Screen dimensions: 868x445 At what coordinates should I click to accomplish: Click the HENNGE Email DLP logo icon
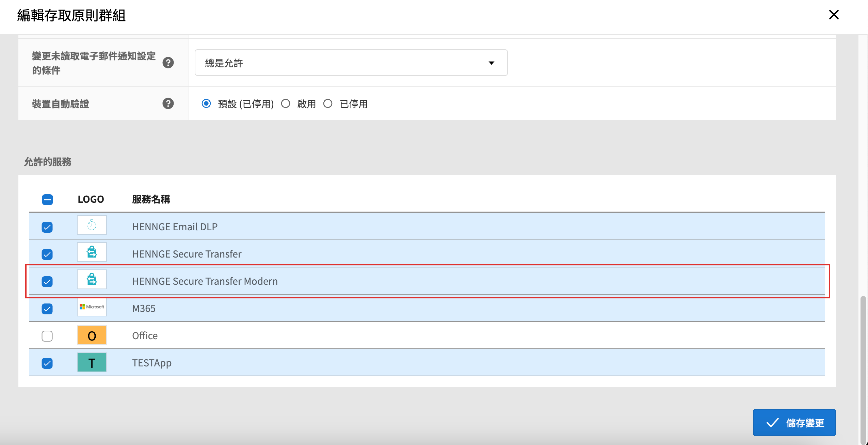[92, 225]
